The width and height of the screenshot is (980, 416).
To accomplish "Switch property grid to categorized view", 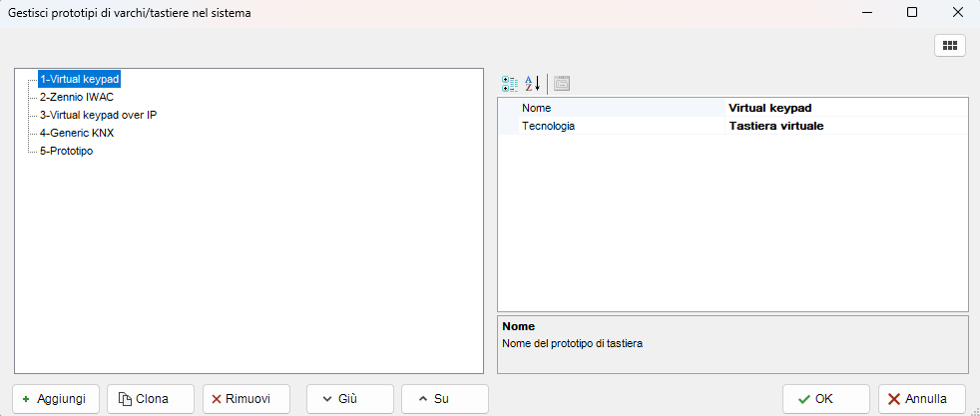I will [510, 83].
